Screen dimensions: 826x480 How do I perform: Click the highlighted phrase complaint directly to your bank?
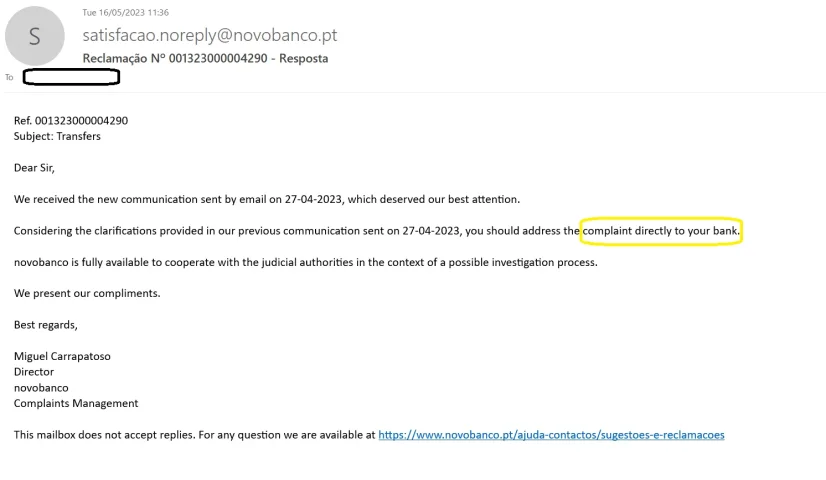(661, 231)
